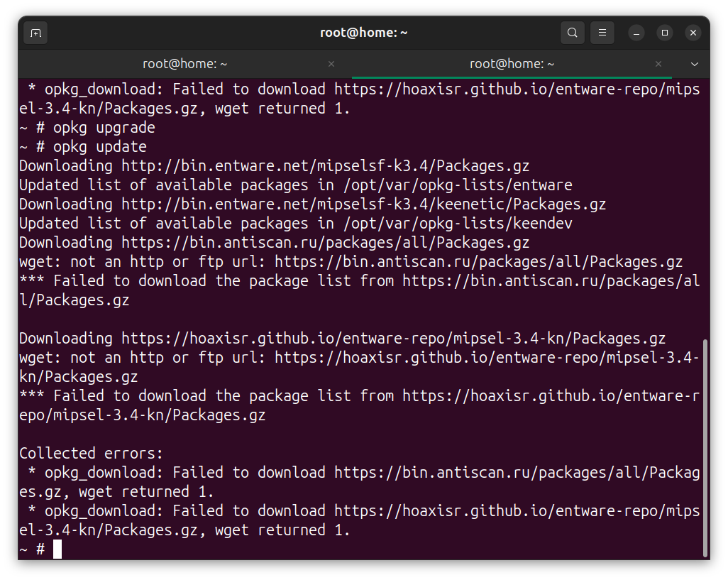728x580 pixels.
Task: Click the root@home window title bar
Action: point(363,33)
